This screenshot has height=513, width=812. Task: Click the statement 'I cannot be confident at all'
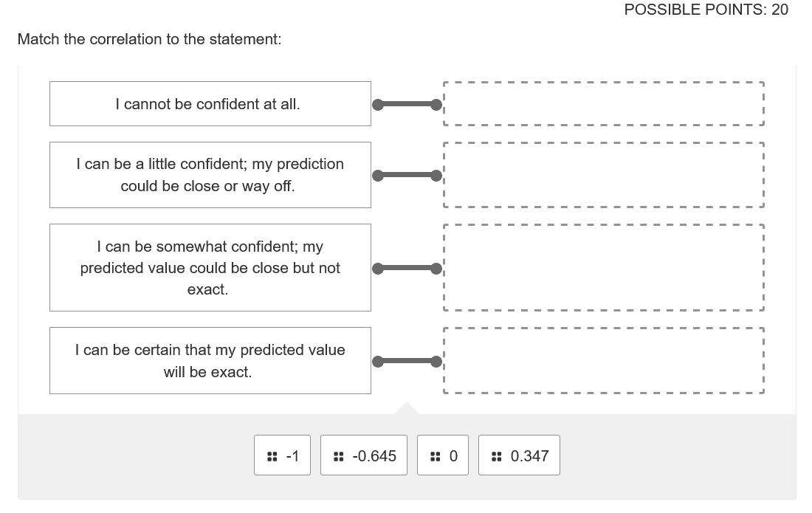pos(210,103)
